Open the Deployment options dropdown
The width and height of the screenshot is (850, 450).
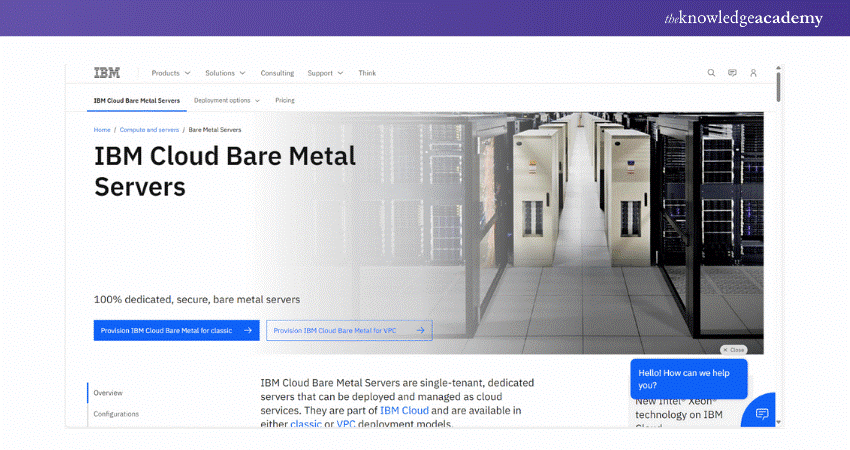point(227,100)
